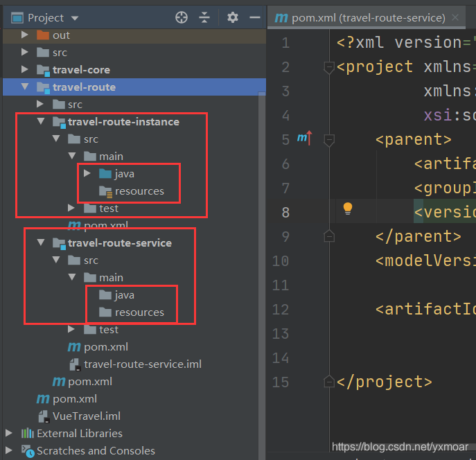Expand test folder under travel-route-instance
This screenshot has width=476, height=460.
(71, 208)
